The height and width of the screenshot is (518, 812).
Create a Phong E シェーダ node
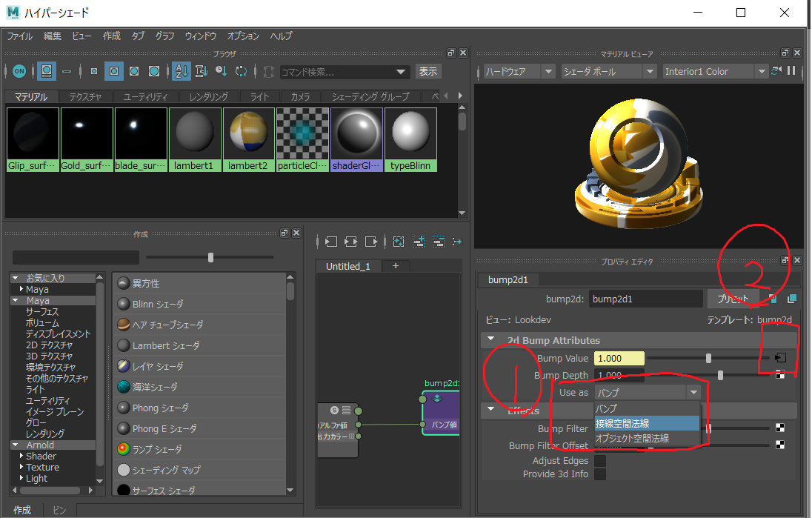(199, 428)
